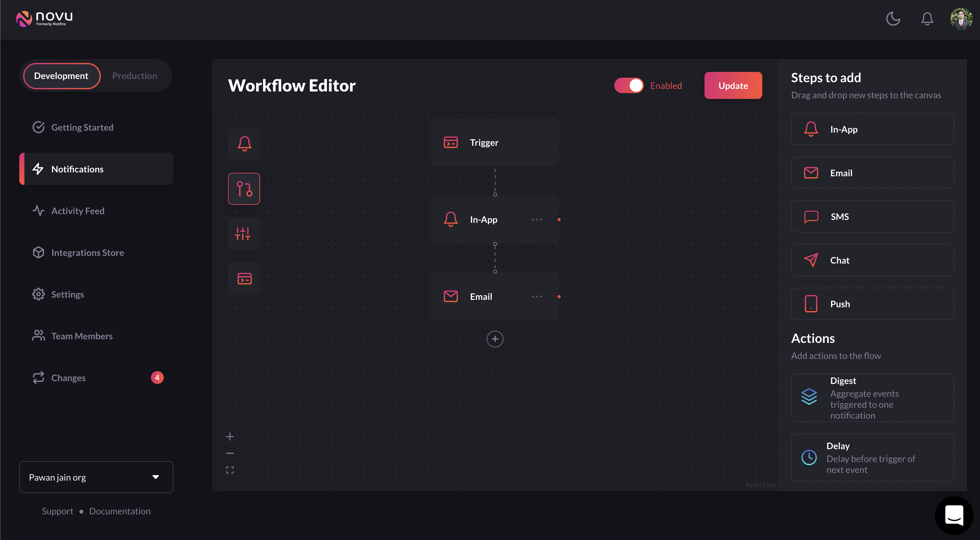The image size is (980, 540).
Task: Click the Email step icon in canvas
Action: [x=451, y=297]
